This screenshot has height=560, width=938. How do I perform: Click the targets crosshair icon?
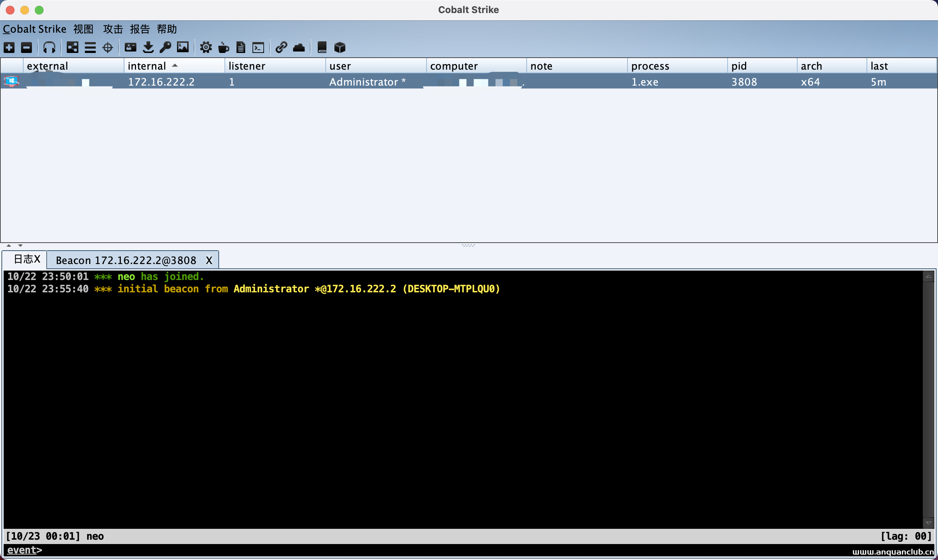pyautogui.click(x=107, y=48)
